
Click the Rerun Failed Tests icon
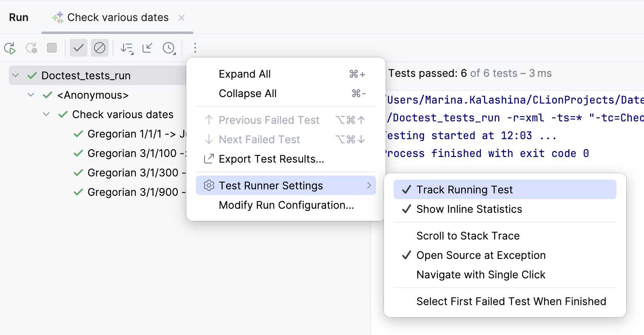click(32, 48)
